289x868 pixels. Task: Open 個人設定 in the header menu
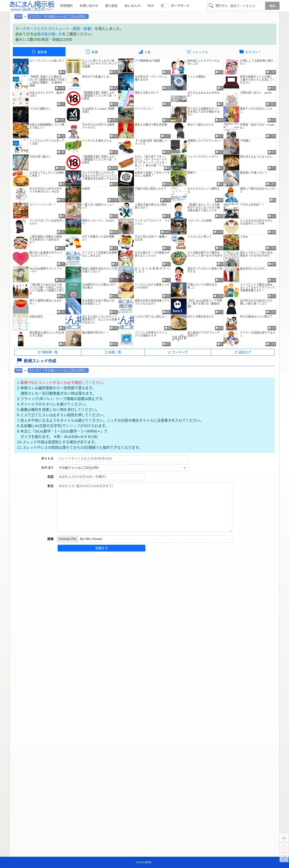(111, 6)
